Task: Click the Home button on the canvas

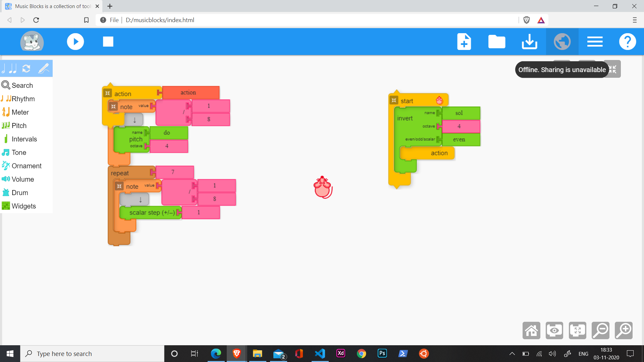Action: (x=531, y=330)
